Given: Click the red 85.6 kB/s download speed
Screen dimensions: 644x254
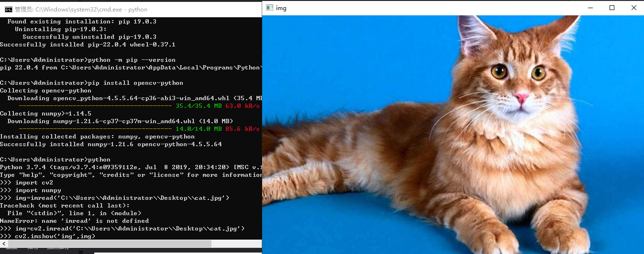Looking at the screenshot, I should 243,129.
